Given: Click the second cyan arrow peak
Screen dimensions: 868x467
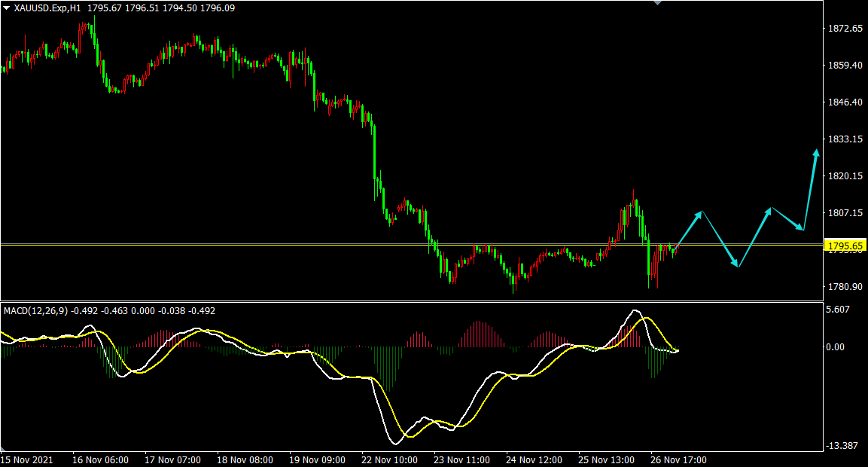Looking at the screenshot, I should tap(769, 209).
